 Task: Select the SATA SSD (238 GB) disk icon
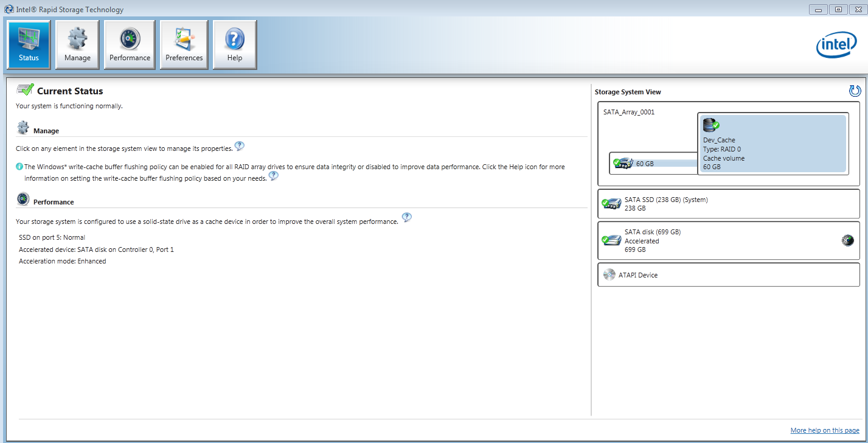[x=611, y=204]
